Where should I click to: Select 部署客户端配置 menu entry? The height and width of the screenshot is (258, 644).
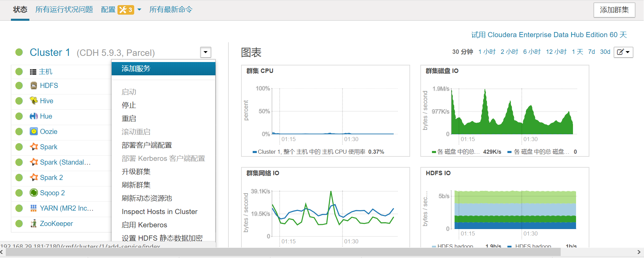point(147,145)
